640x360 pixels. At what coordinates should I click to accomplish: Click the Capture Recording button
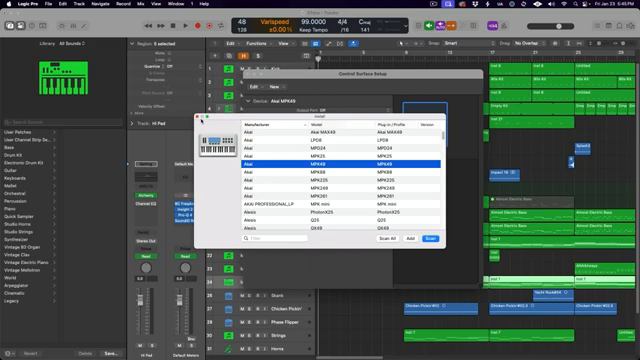click(209, 26)
